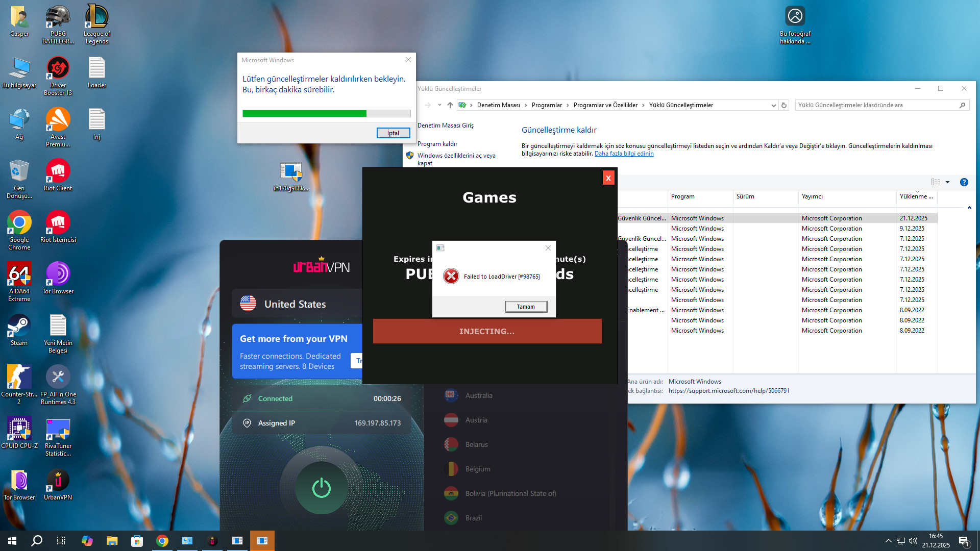Sort list by the Program column header
Screen dimensions: 980x551
pos(700,196)
